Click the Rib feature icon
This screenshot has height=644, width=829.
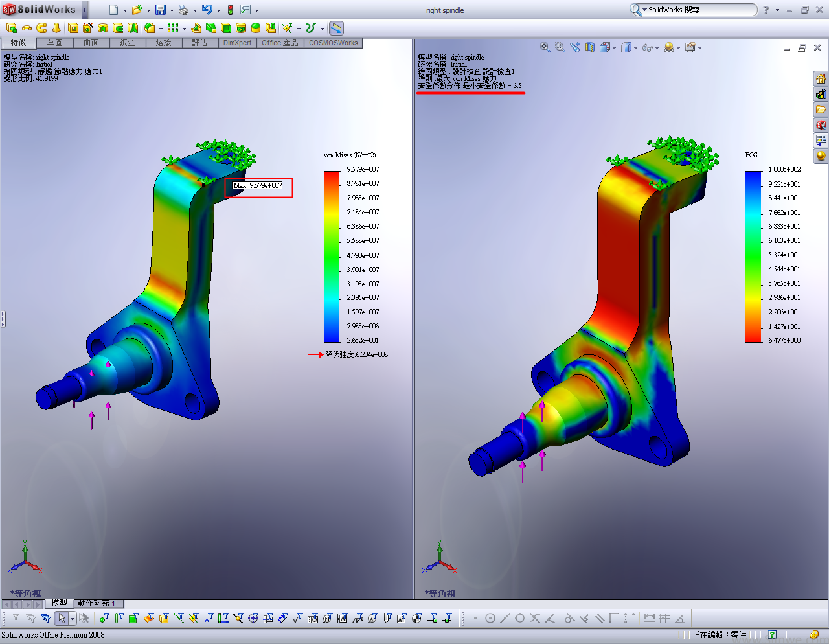[196, 28]
